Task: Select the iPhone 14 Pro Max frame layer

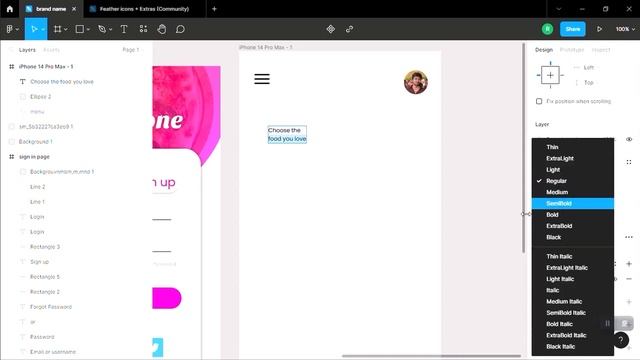Action: pyautogui.click(x=46, y=67)
